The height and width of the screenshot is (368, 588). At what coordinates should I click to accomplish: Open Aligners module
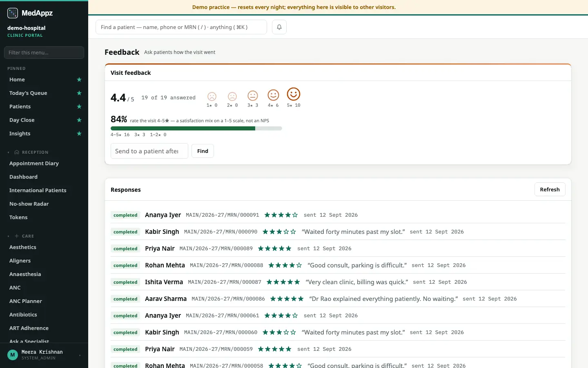pyautogui.click(x=20, y=261)
